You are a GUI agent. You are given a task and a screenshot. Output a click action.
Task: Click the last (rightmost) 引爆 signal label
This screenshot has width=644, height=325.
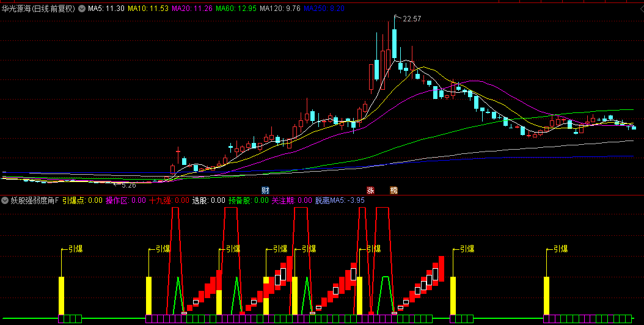click(x=561, y=249)
